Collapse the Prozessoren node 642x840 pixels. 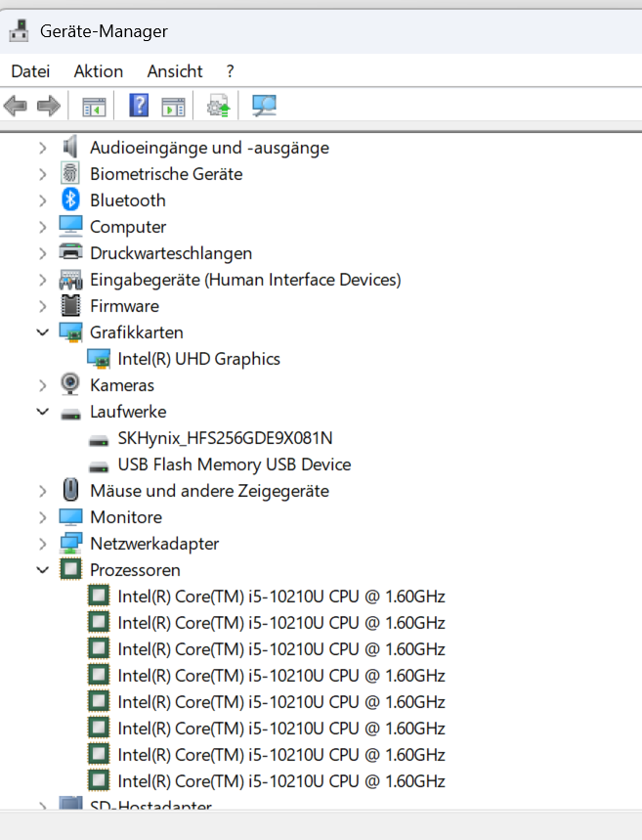tap(42, 569)
